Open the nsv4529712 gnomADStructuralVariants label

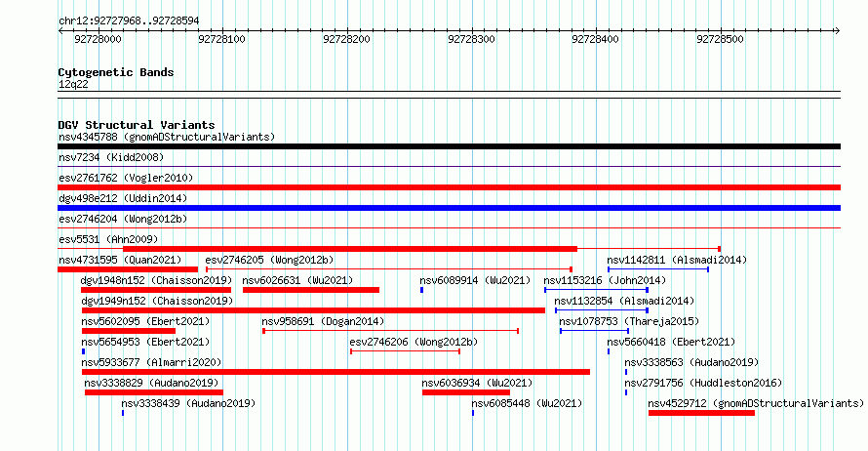tap(756, 403)
